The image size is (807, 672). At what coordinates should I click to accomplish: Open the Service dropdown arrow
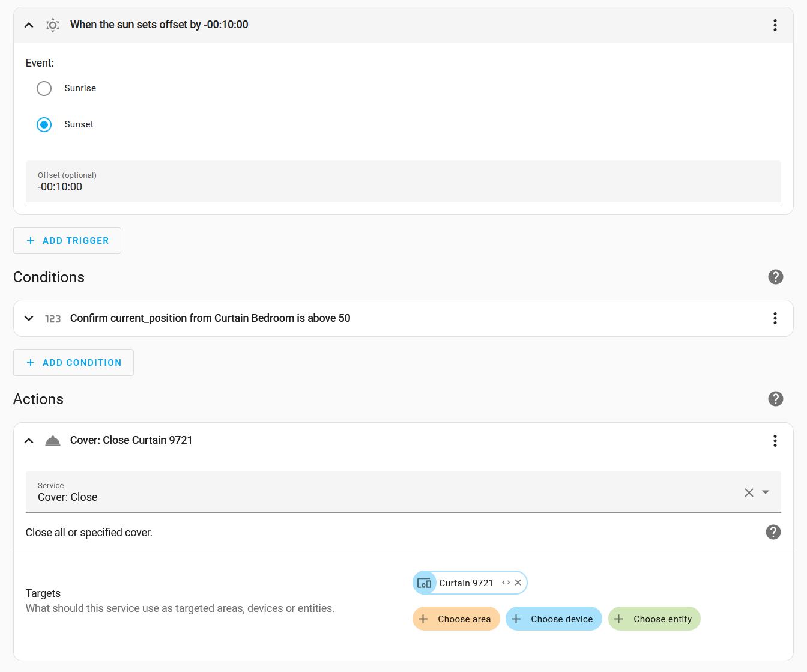(x=766, y=492)
